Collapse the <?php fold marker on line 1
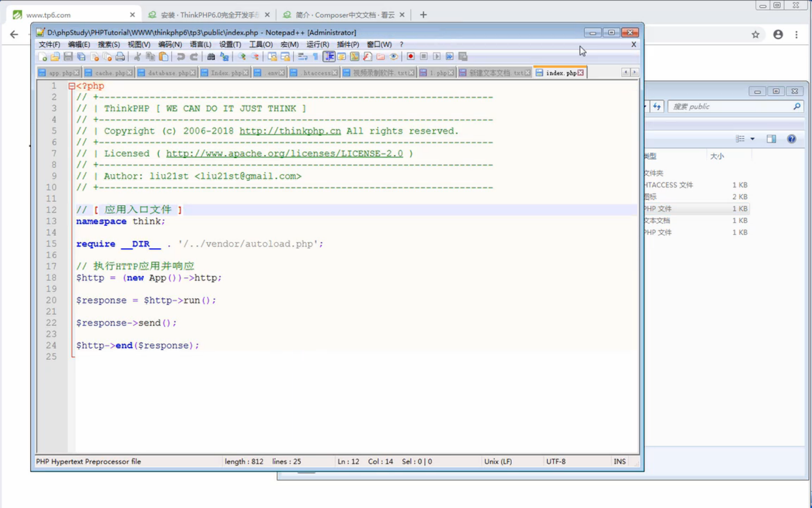The width and height of the screenshot is (812, 508). (x=72, y=86)
